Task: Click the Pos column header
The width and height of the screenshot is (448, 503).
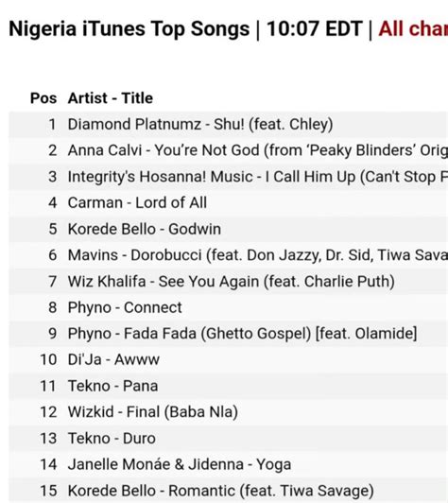Action: [x=43, y=98]
